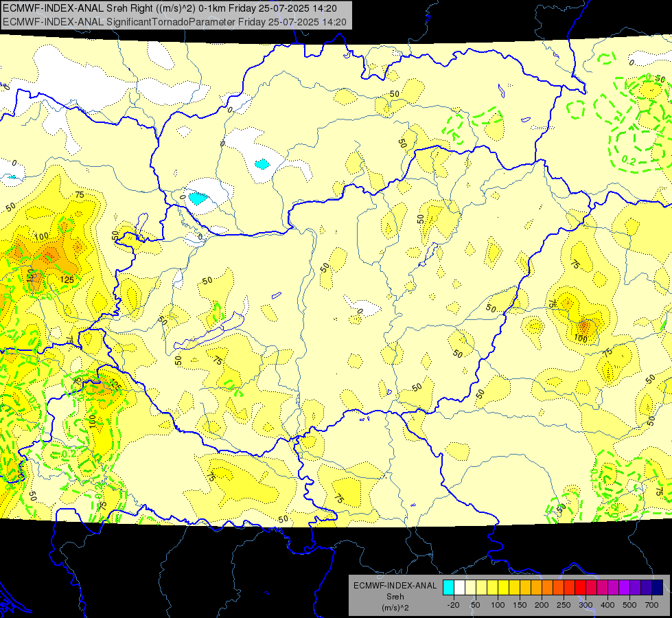
Task: Click 'ECMWF-INDEX-ANAL' text inside the legend box
Action: point(395,586)
